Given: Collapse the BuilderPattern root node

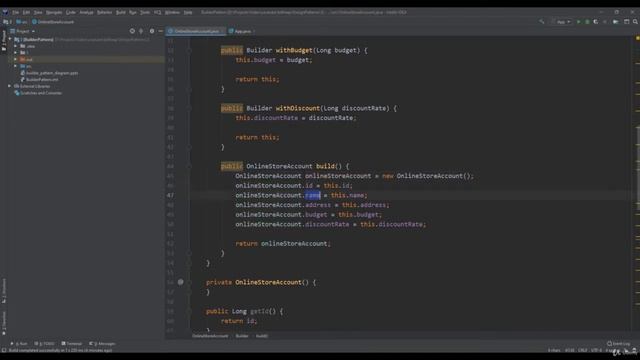Looking at the screenshot, I should point(10,40).
